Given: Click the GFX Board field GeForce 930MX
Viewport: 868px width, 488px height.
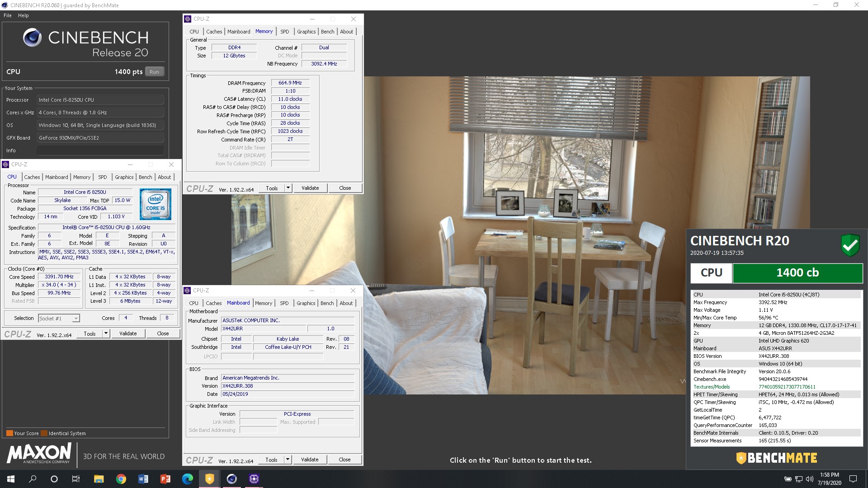Looking at the screenshot, I should point(100,138).
